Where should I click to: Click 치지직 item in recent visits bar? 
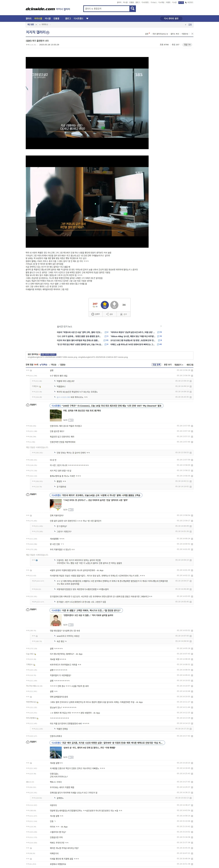coord(45,25)
